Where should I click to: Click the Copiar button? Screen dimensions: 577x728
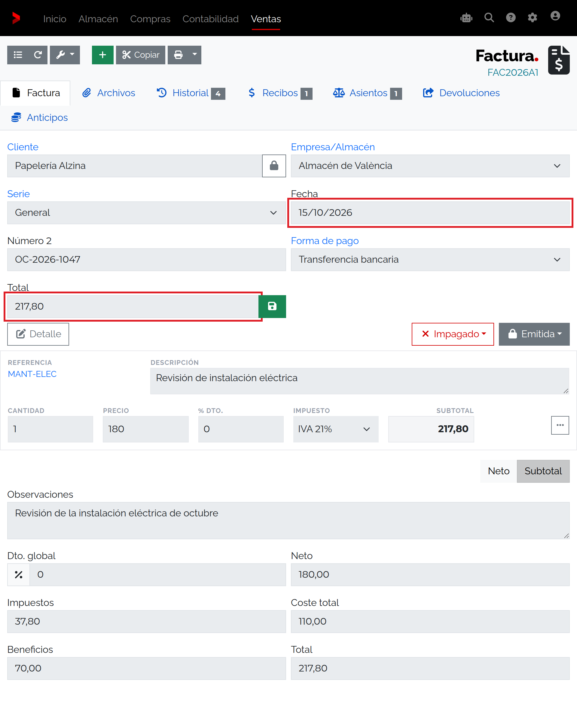pos(140,55)
